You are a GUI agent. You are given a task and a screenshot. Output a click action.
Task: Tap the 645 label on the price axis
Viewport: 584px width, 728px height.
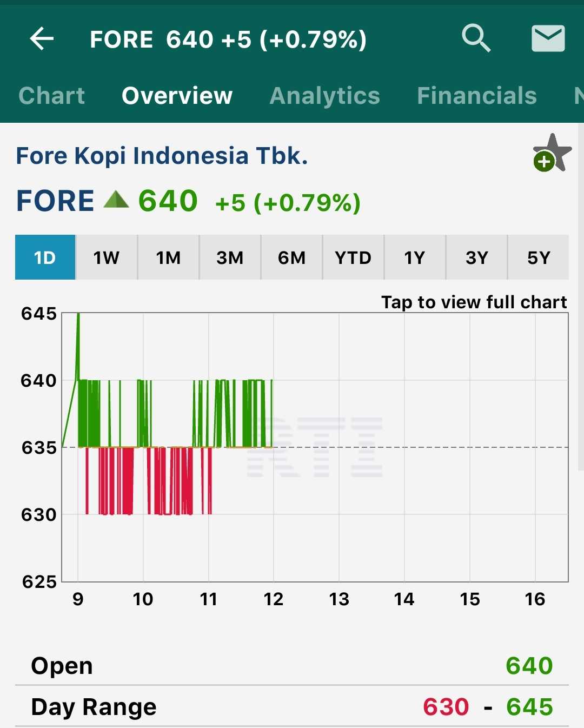[x=39, y=314]
